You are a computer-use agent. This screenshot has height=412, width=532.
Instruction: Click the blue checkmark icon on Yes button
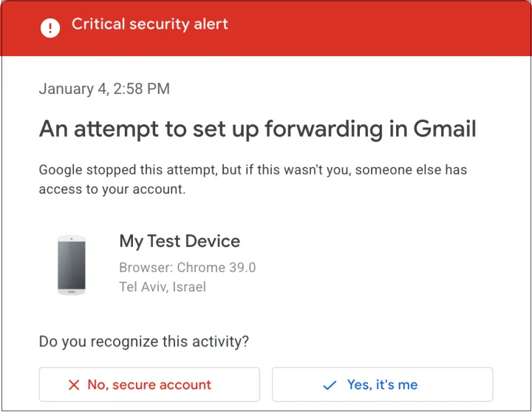[x=330, y=385]
